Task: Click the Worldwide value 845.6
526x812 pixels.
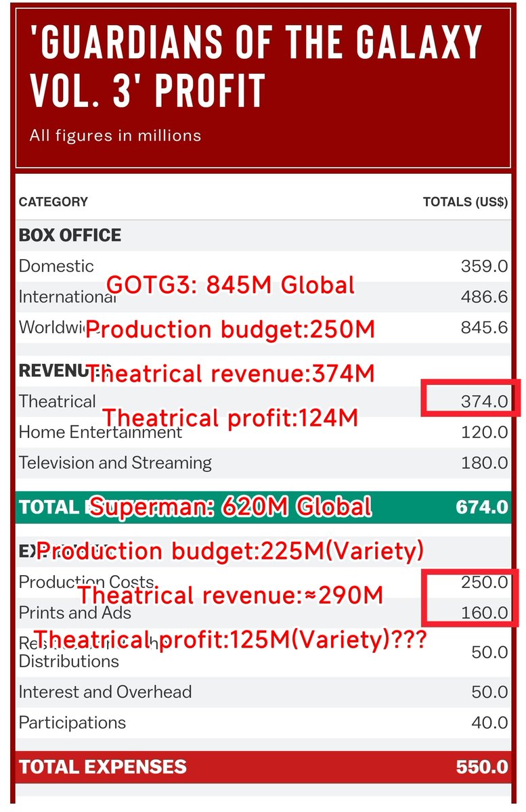Action: tap(483, 328)
